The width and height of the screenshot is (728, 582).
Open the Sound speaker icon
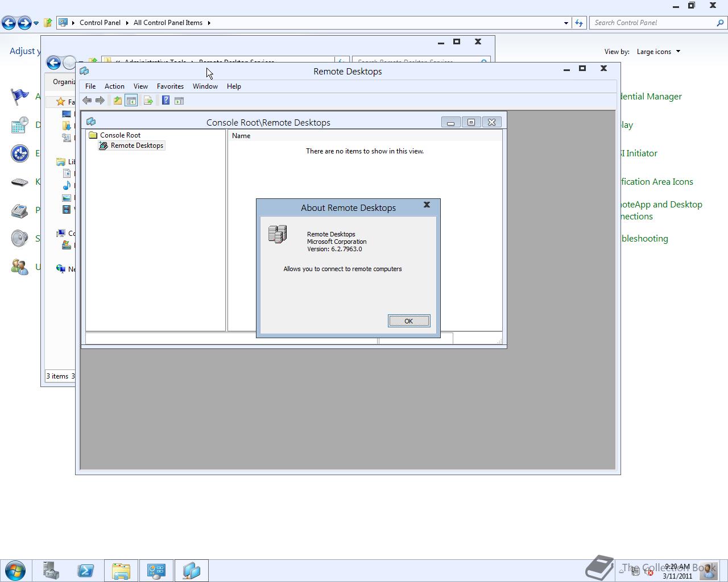tap(19, 239)
